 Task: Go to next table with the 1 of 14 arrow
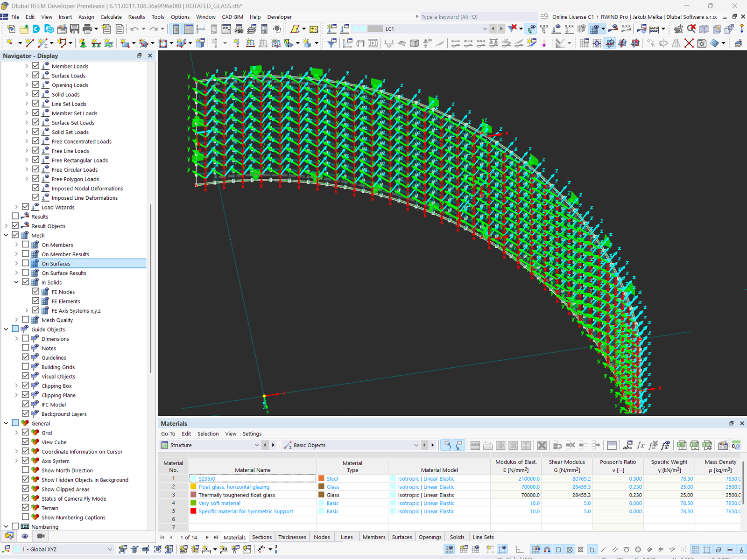tap(207, 537)
